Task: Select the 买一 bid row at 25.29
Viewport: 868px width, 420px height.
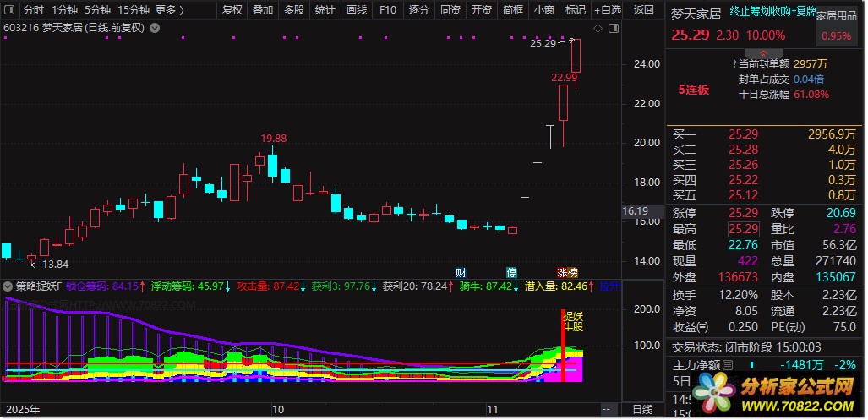Action: coord(764,134)
